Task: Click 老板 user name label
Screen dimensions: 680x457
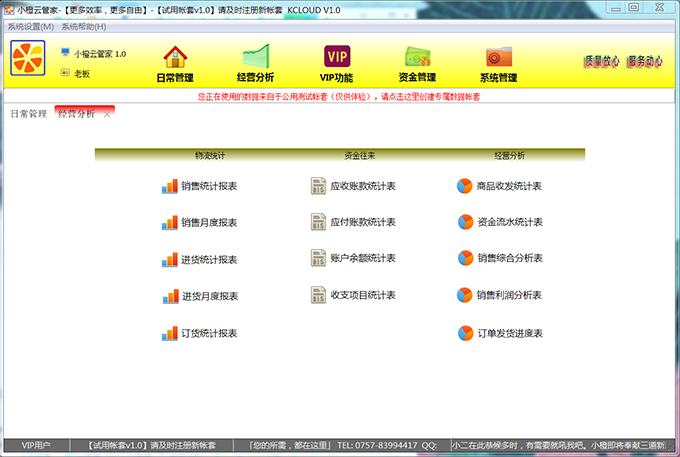Action: [82, 73]
